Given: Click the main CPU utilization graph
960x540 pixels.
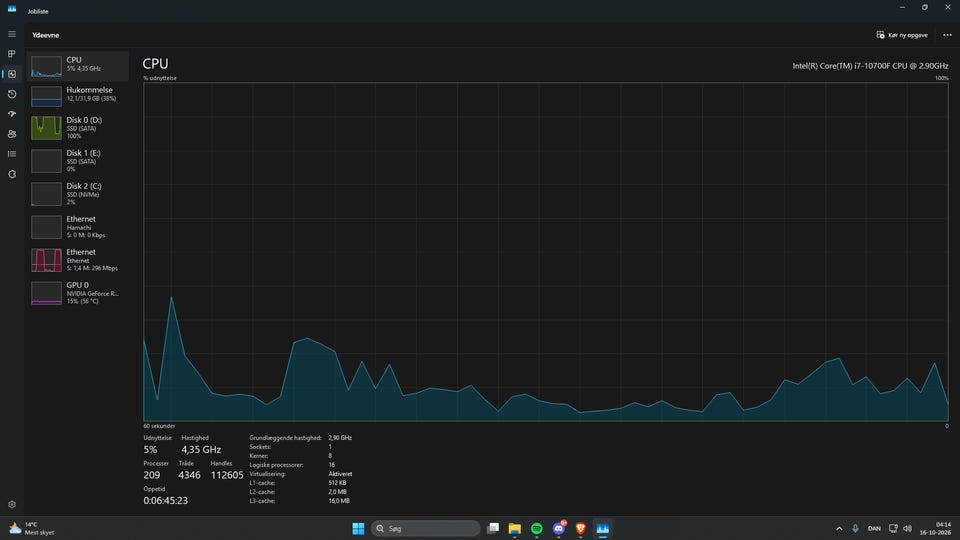Looking at the screenshot, I should 546,252.
